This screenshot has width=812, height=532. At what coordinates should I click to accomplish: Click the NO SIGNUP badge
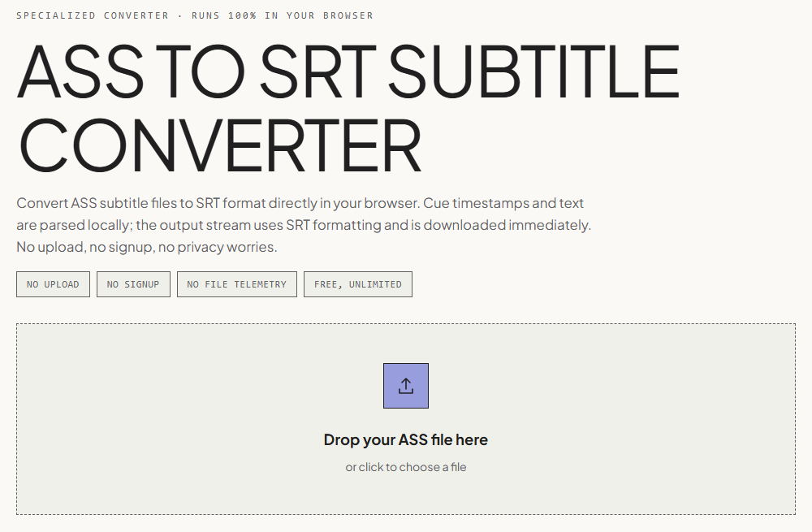point(133,284)
